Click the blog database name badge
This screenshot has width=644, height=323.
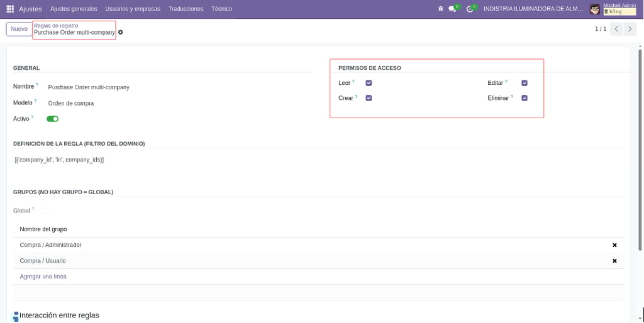(x=619, y=11)
